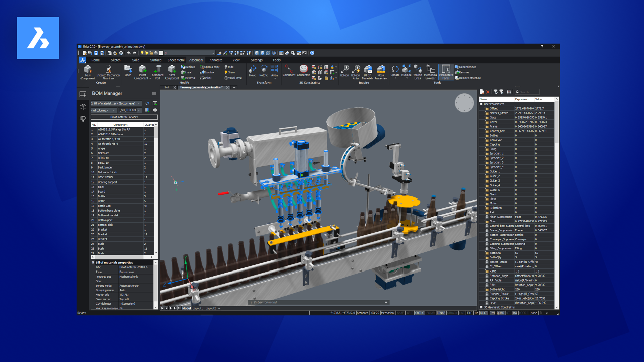
Task: Click the Balloon tool icon
Action: (x=345, y=71)
